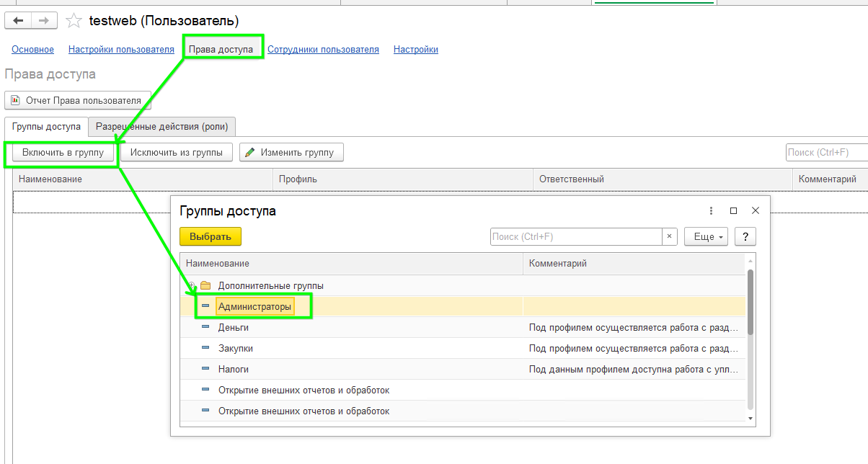Click Наименование header in dialog list
868x464 pixels.
(x=351, y=264)
